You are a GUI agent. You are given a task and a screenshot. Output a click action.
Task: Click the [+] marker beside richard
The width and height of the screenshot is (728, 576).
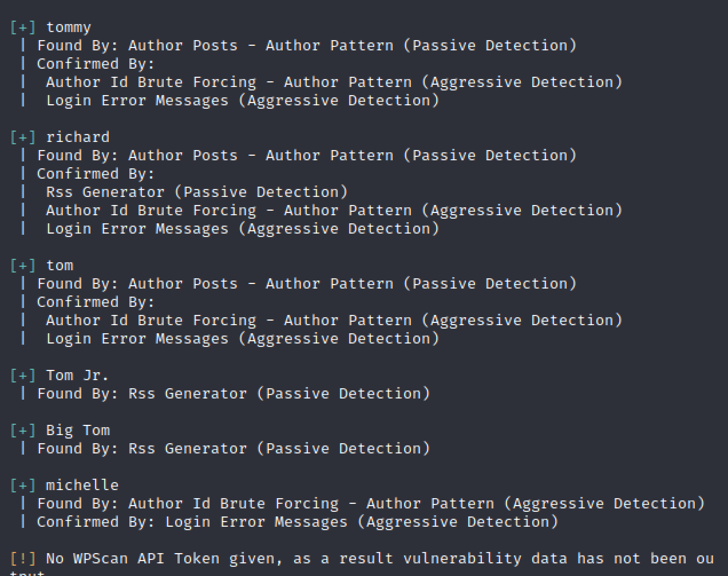point(23,137)
